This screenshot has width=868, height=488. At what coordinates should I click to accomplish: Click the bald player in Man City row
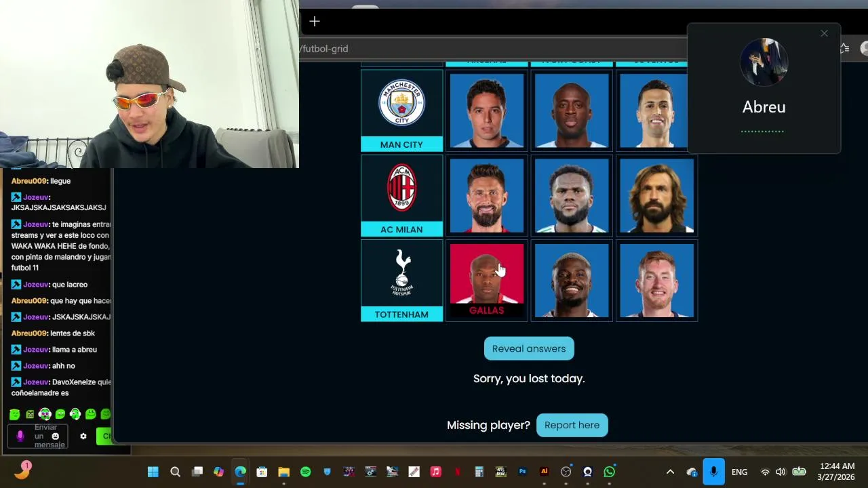pyautogui.click(x=572, y=110)
